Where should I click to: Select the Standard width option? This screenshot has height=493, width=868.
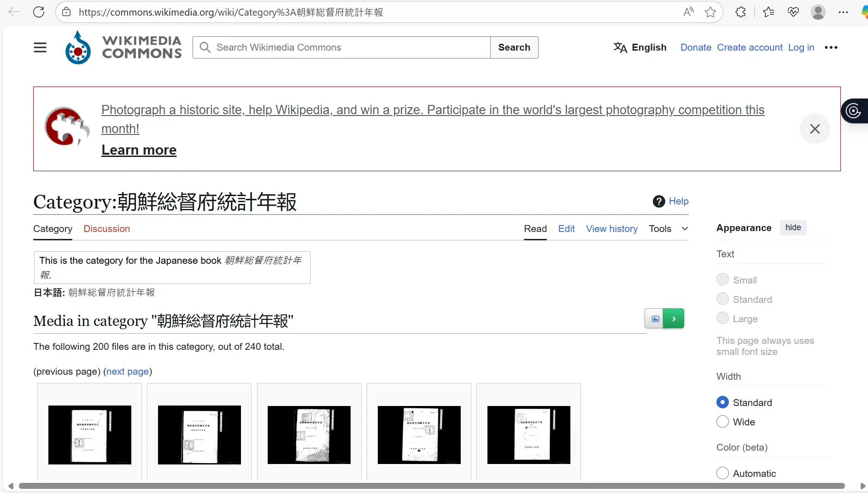(722, 402)
